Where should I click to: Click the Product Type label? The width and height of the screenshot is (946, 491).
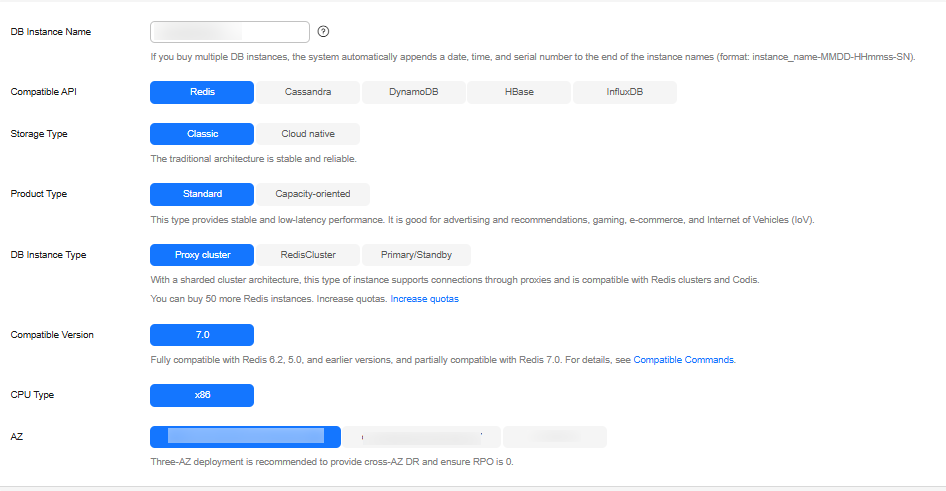(39, 194)
